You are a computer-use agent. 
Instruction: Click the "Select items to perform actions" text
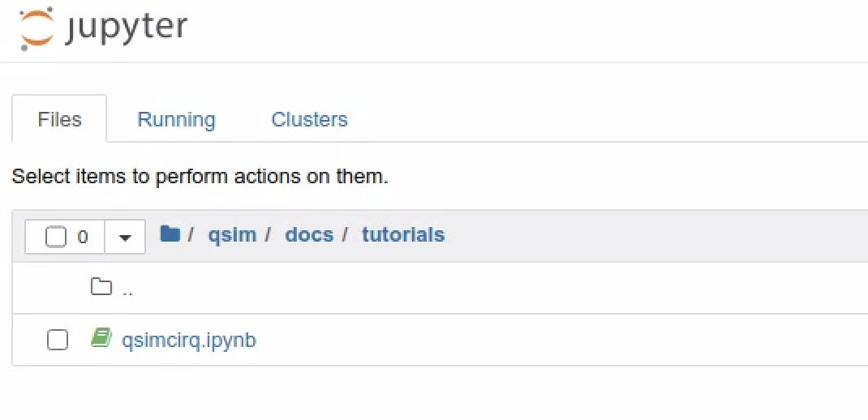[x=200, y=176]
